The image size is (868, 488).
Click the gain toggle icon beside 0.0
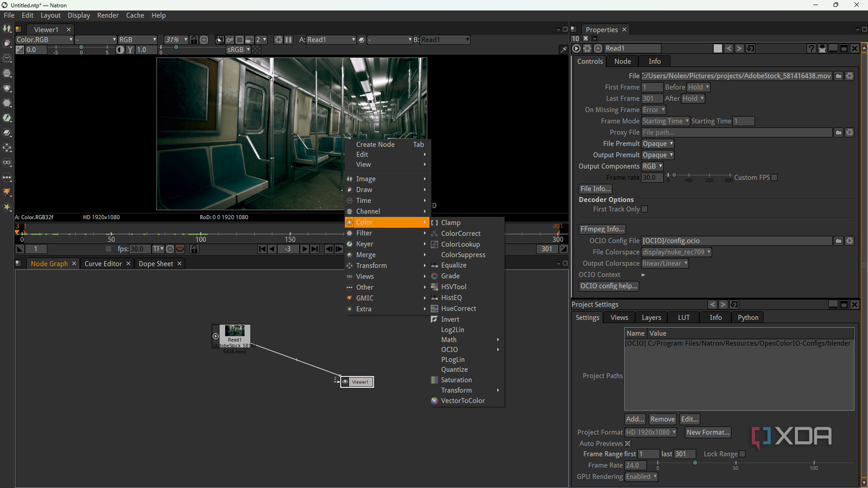pos(20,50)
